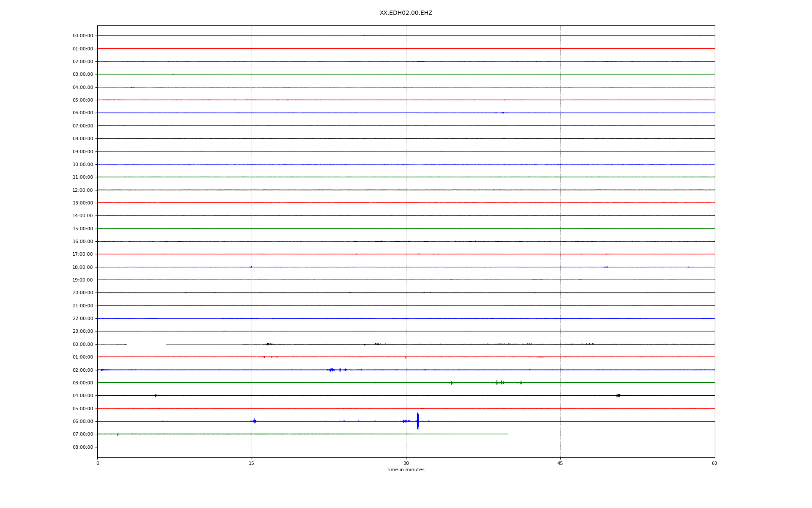The image size is (812, 508).
Task: Click the 21:00:00 row time label
Action: [x=82, y=306]
